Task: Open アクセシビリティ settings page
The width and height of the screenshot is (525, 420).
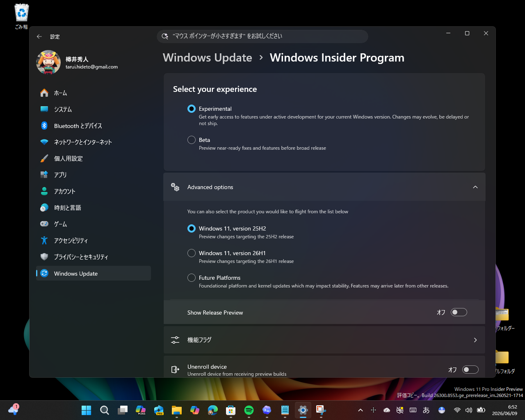Action: [94, 241]
